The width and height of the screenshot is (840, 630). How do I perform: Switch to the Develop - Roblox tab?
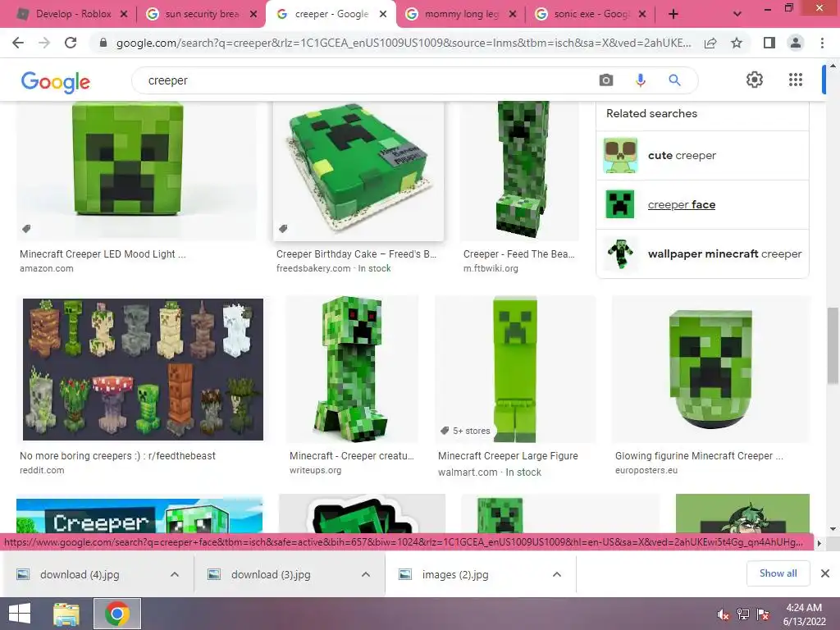click(72, 15)
